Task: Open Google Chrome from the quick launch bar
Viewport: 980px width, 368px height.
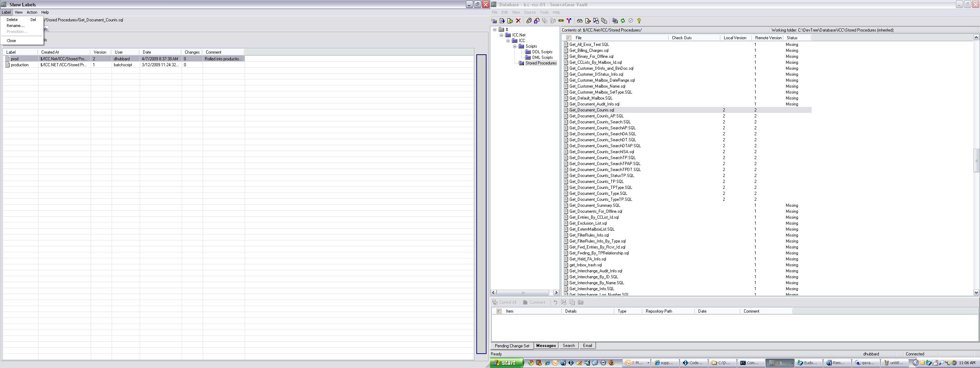Action: [x=531, y=363]
